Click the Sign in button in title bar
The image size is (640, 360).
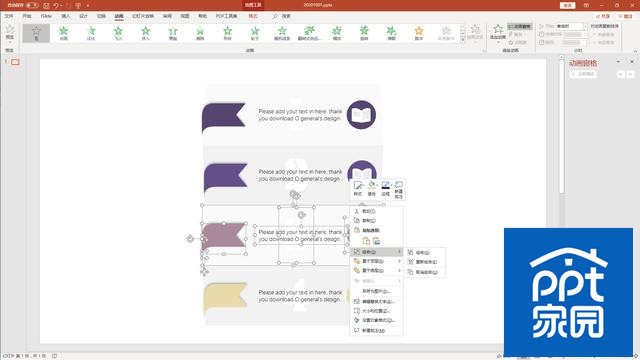coord(568,5)
